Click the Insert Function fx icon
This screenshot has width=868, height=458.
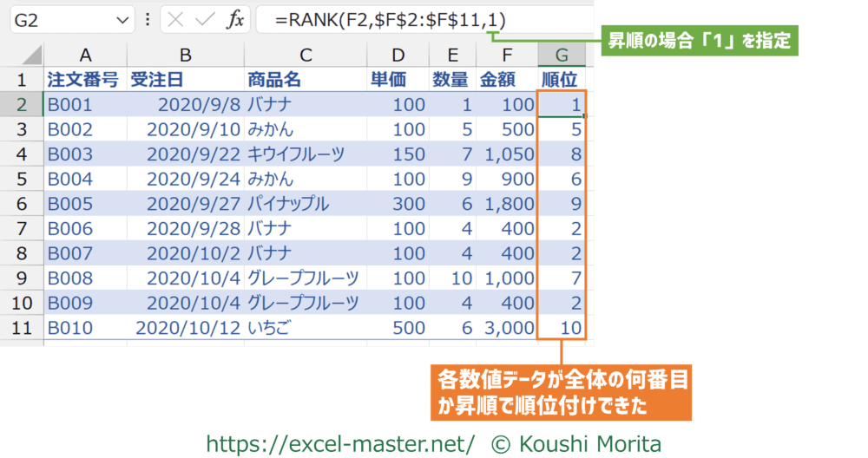point(235,20)
